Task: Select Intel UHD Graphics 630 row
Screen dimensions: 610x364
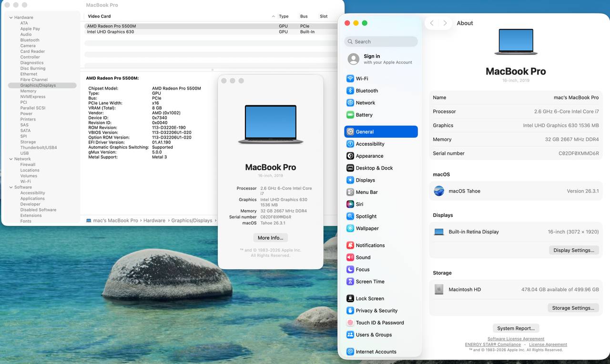Action: coord(111,32)
